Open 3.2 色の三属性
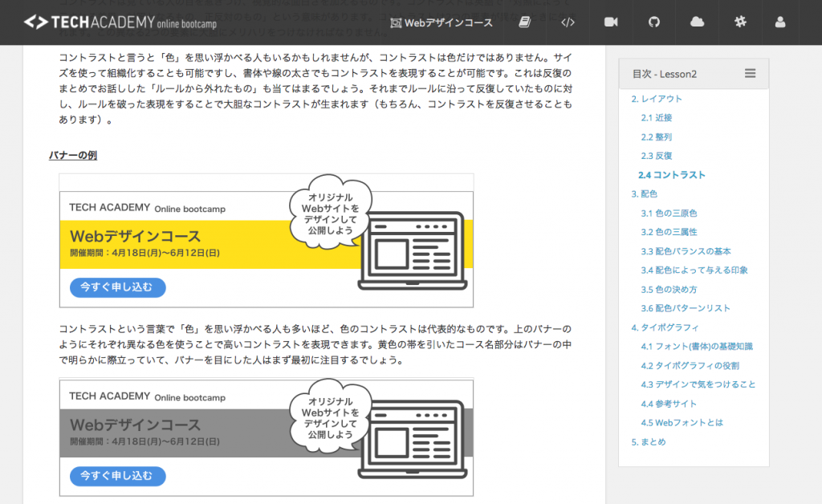This screenshot has width=822, height=504. tap(669, 232)
